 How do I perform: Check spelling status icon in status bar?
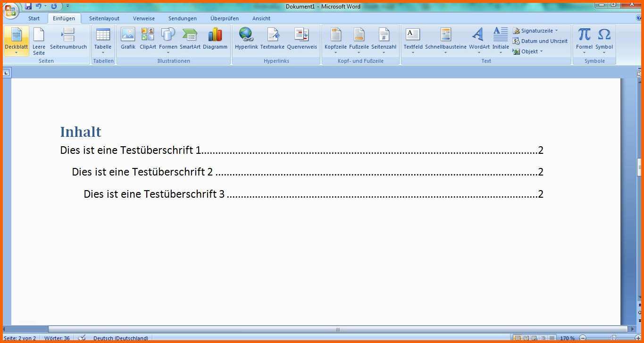pyautogui.click(x=82, y=338)
